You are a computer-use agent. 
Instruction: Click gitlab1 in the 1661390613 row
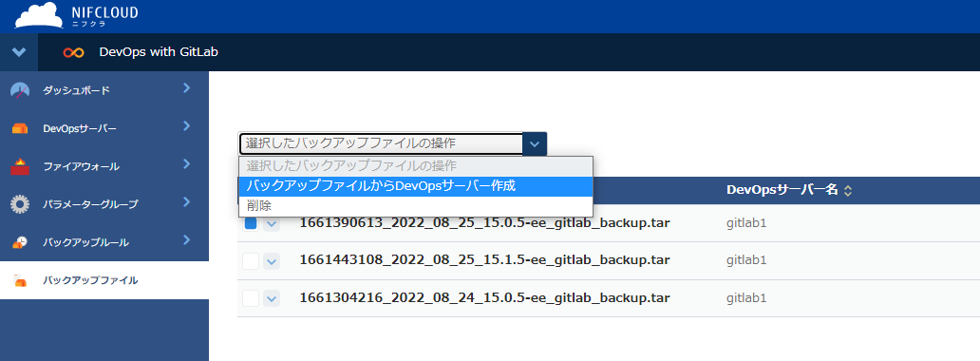[x=746, y=224]
